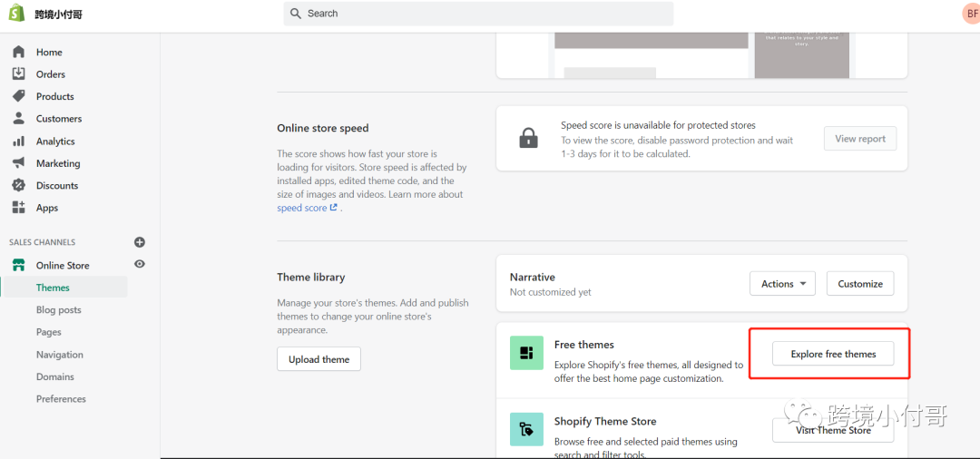Click the Free themes green icon

[x=526, y=353]
